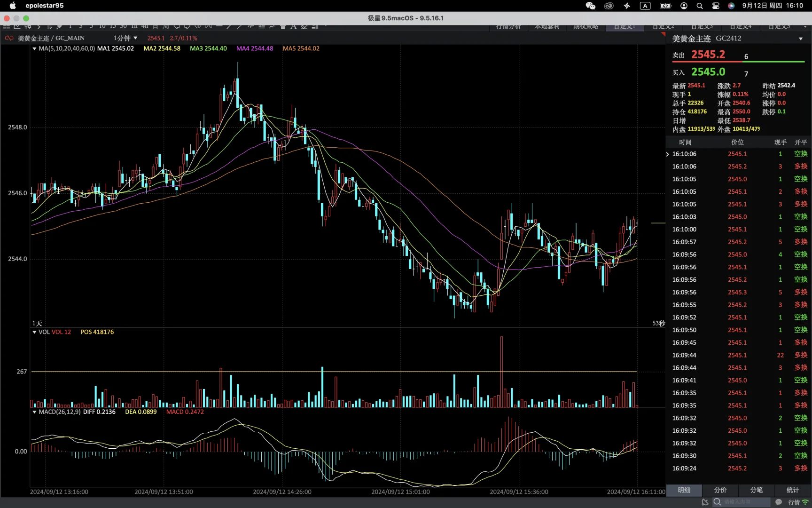Select the 16:10:00 trade row
The width and height of the screenshot is (812, 508).
point(739,230)
